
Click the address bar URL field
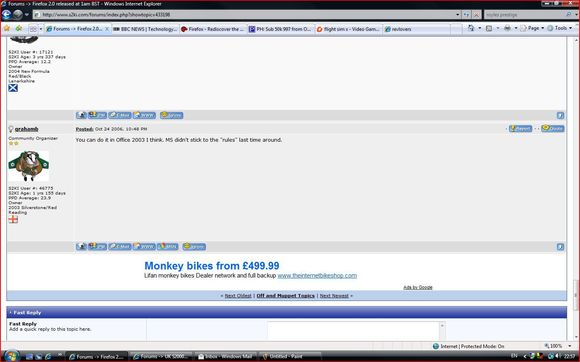pos(243,15)
